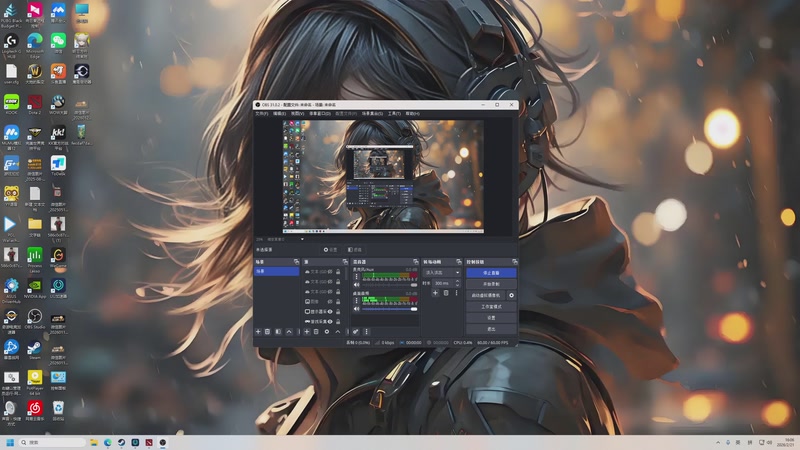The width and height of the screenshot is (800, 450).
Task: Click Start Virtual Camera button
Action: pos(486,295)
